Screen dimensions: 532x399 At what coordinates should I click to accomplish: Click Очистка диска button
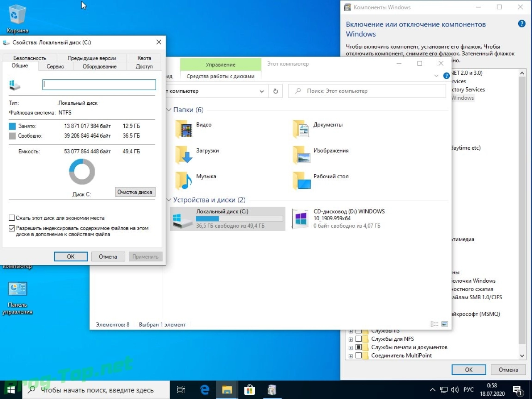click(135, 192)
